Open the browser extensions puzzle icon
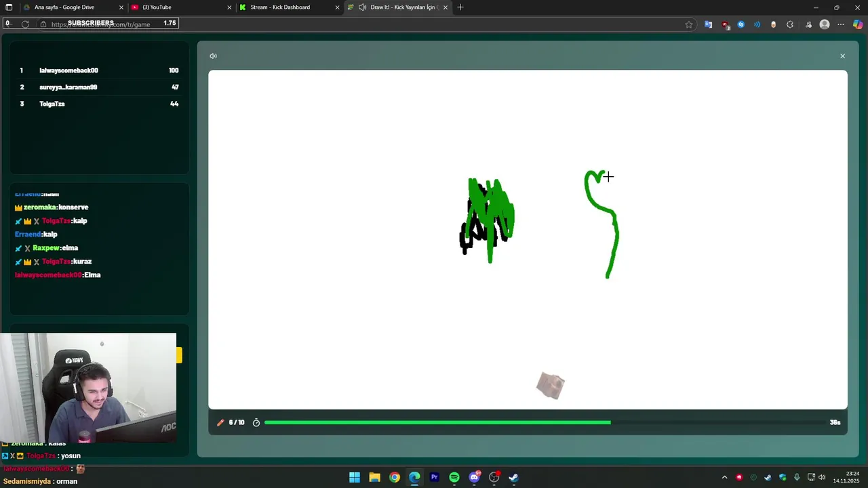The image size is (868, 488). coord(790,24)
